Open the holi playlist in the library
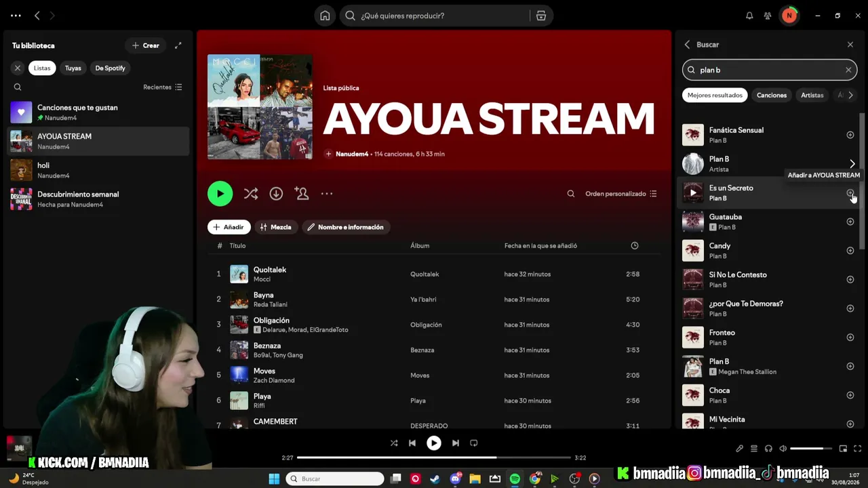The image size is (868, 488). point(98,170)
